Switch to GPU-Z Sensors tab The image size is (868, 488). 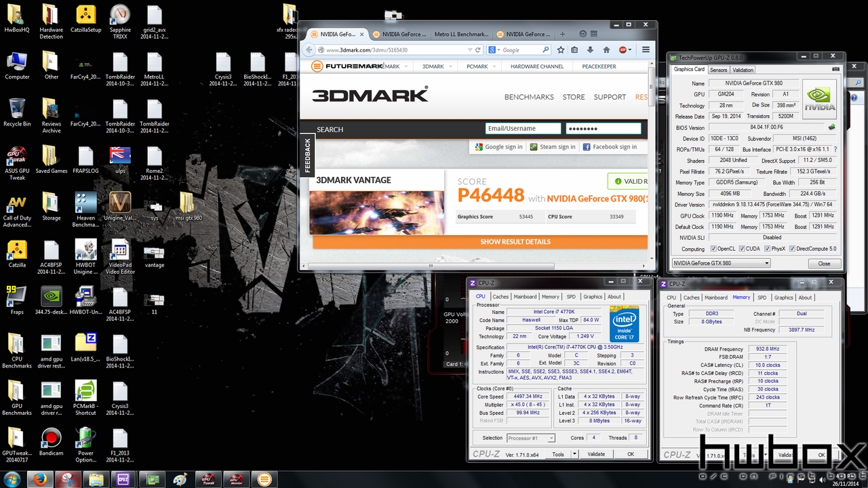(718, 70)
